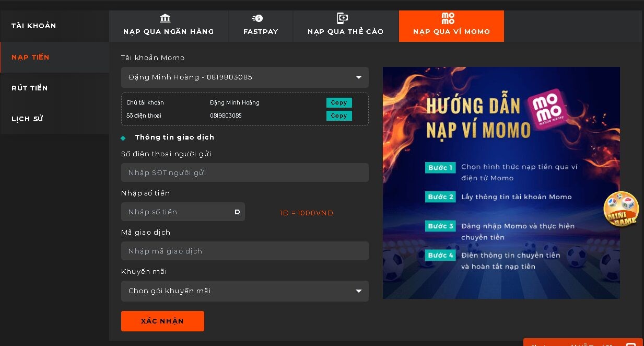The width and height of the screenshot is (644, 346).
Task: Focus the Nhập mã giao dịch field
Action: (245, 251)
